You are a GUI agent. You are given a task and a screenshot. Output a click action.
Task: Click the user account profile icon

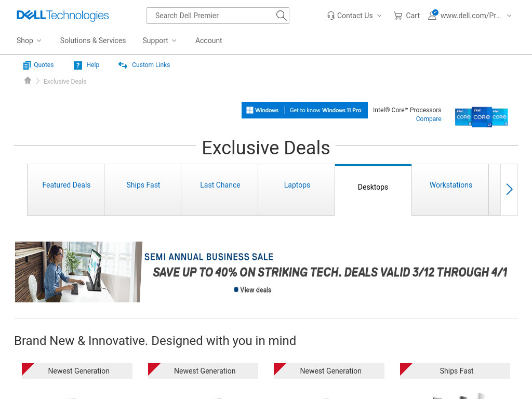(x=433, y=15)
